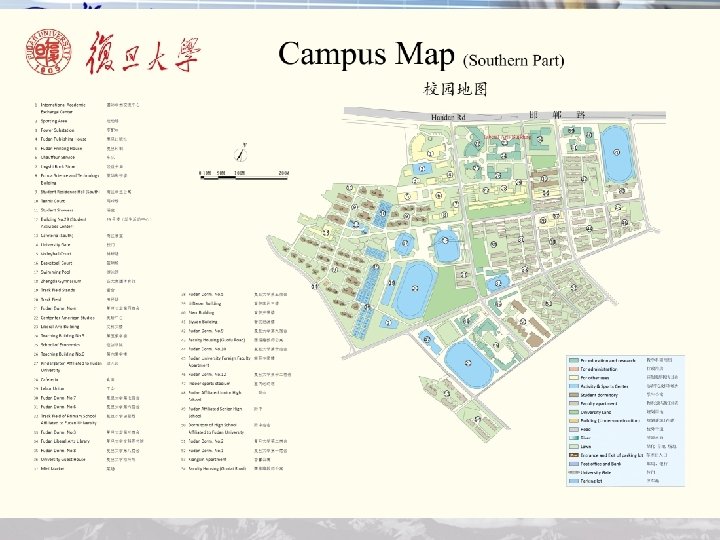Select 'Fudan University Foreign Faculty Apartment' entry
Screen dimensions: 720x540
click(x=220, y=361)
